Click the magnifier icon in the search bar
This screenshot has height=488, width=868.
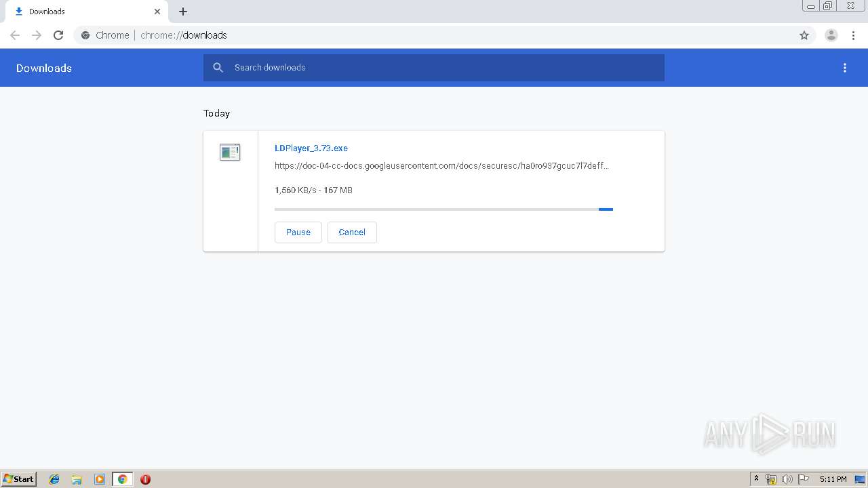tap(218, 68)
